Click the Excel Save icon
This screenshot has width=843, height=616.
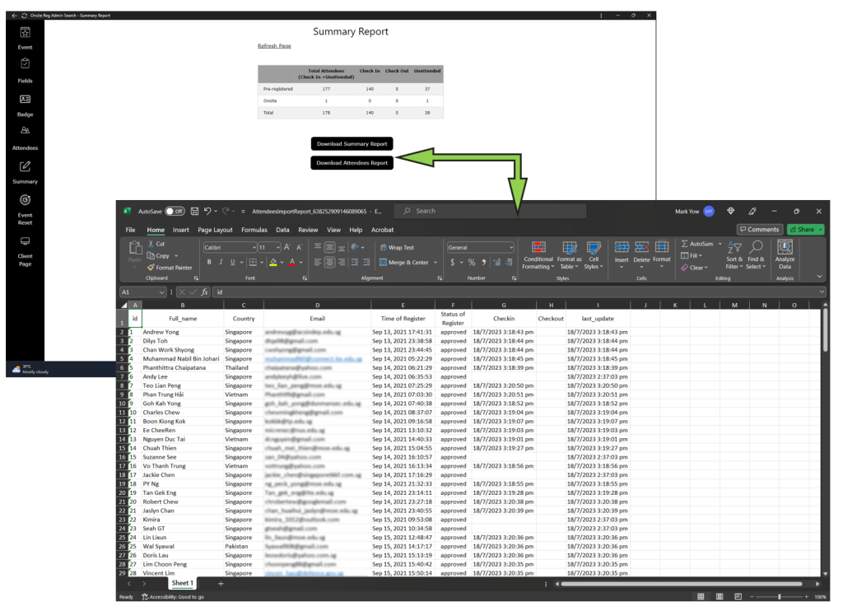click(194, 212)
